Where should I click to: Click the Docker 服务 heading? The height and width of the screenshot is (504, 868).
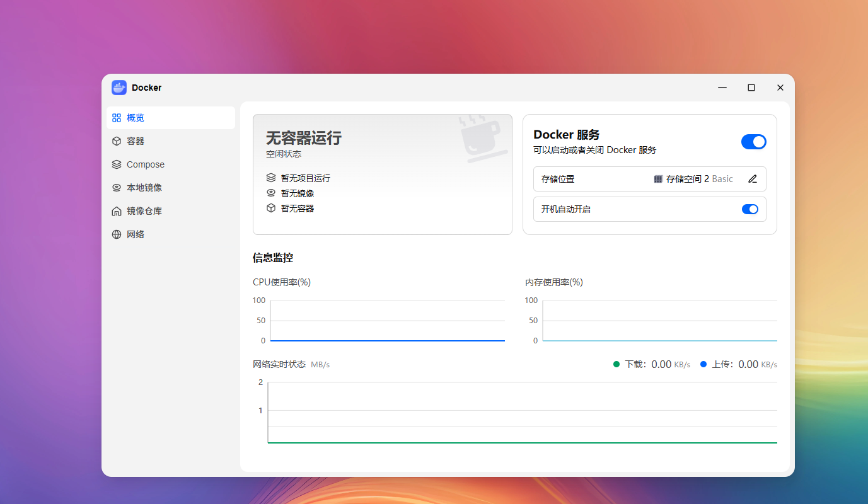click(x=567, y=134)
